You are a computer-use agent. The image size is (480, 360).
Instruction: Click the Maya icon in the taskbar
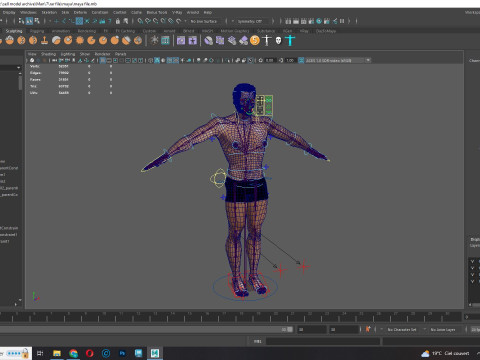[x=155, y=353]
